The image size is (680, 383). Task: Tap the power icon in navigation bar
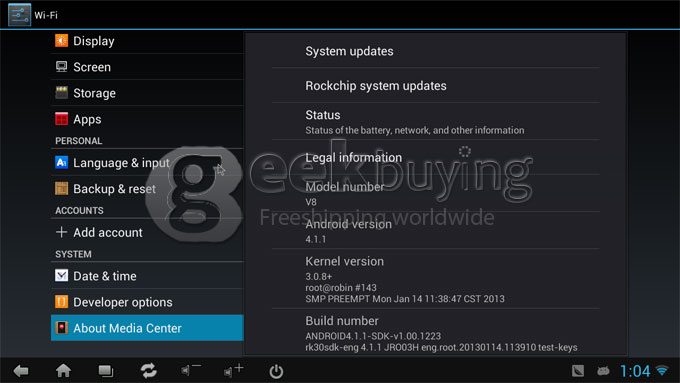tap(276, 371)
